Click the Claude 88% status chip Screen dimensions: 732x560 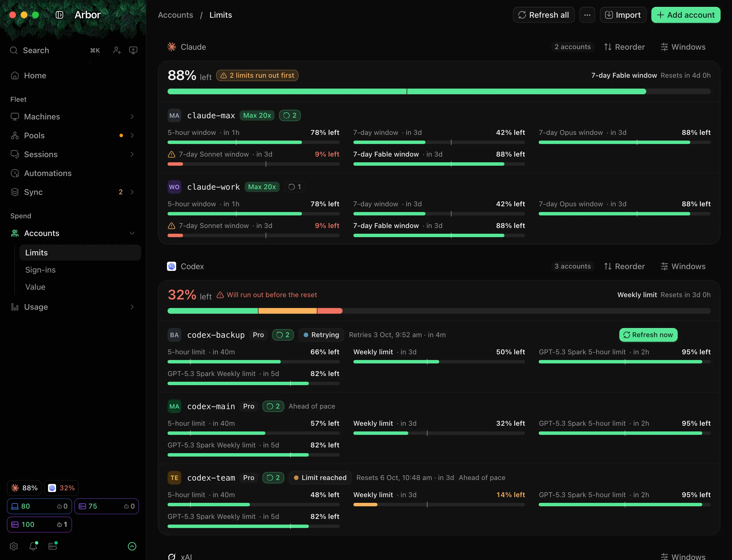(x=24, y=488)
